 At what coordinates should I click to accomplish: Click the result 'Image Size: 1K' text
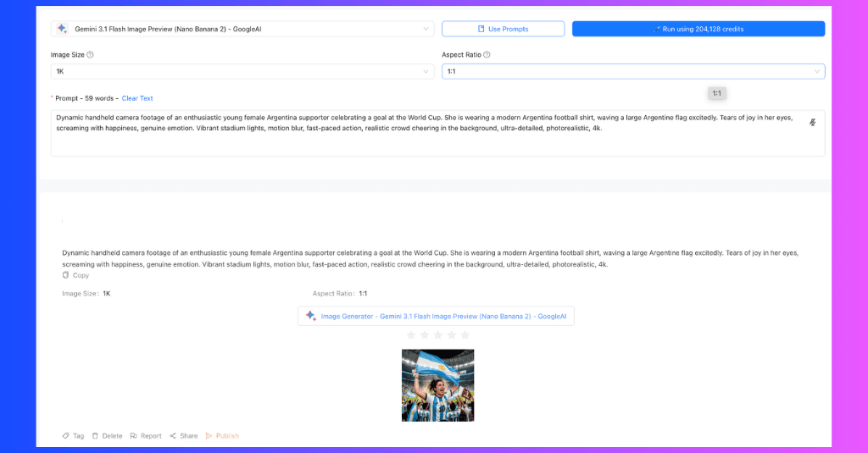[86, 294]
